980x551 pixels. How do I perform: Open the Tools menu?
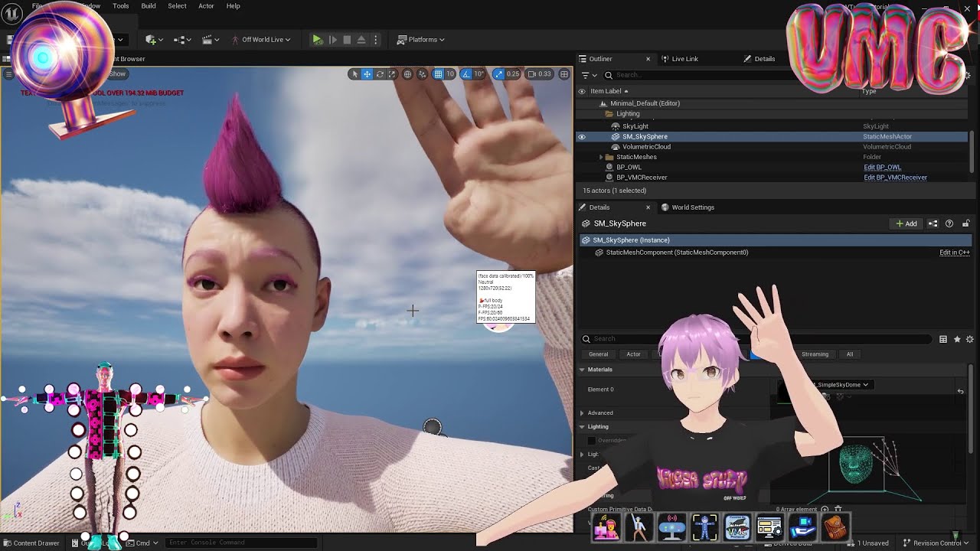[121, 6]
